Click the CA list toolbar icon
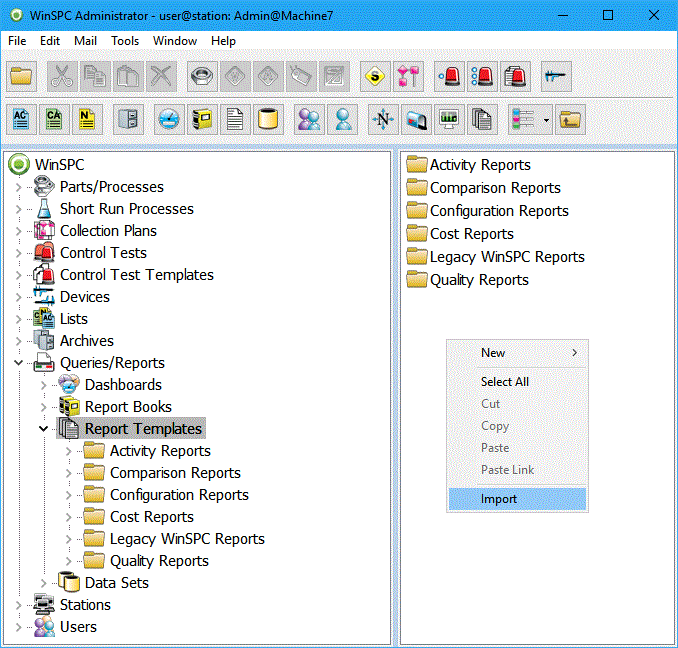The width and height of the screenshot is (678, 648). click(54, 119)
